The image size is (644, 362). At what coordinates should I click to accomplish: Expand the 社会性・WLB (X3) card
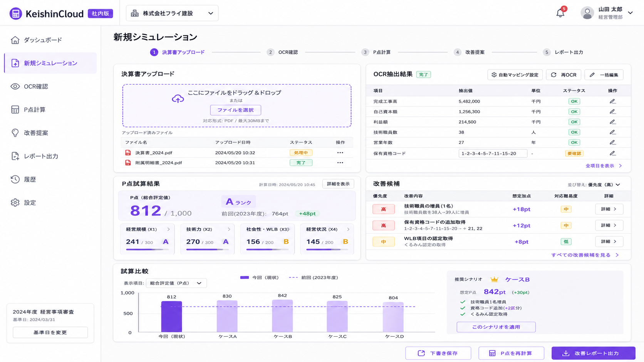tap(289, 229)
